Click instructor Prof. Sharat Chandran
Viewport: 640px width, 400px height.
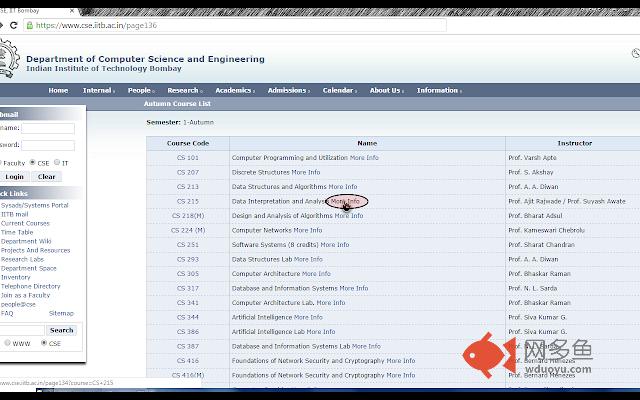point(541,244)
